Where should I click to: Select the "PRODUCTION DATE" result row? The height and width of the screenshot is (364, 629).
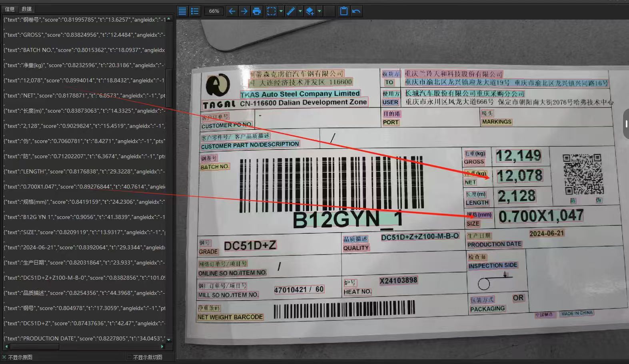point(84,338)
